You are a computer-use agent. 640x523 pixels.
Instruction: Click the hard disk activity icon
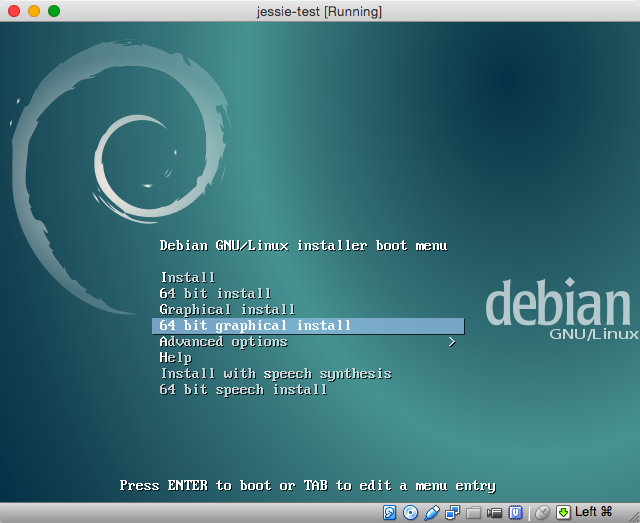(x=389, y=512)
